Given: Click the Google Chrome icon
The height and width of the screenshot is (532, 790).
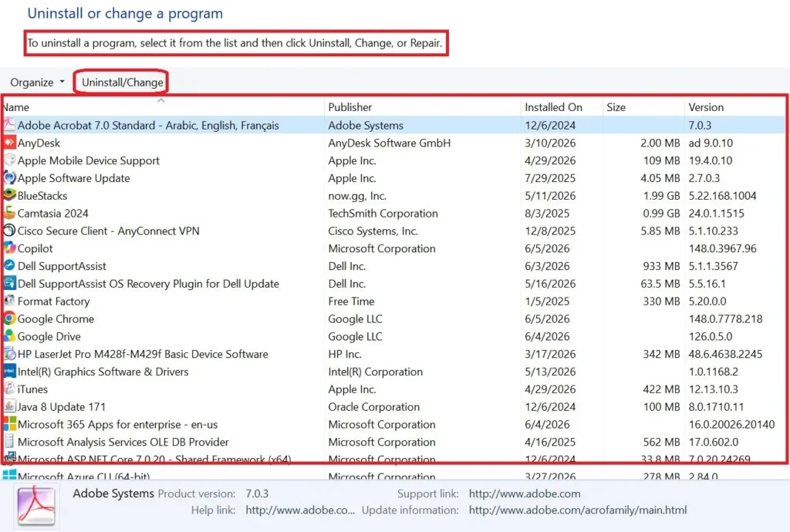Looking at the screenshot, I should point(9,318).
